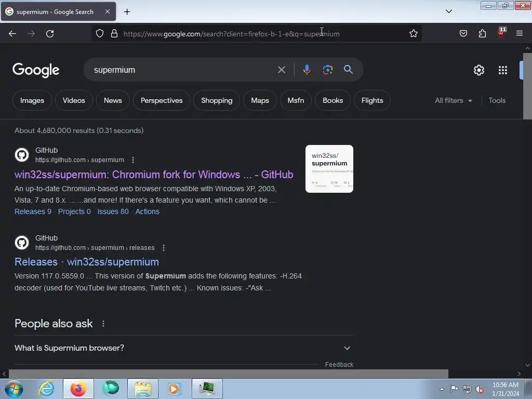This screenshot has height=399, width=532.
Task: Open the win32ss/supermium GitHub result
Action: pos(154,175)
